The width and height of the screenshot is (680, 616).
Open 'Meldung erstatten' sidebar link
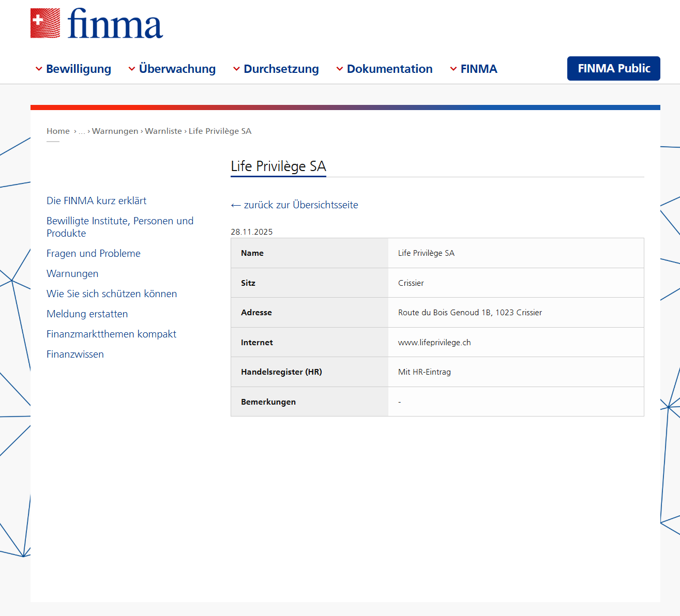point(87,314)
